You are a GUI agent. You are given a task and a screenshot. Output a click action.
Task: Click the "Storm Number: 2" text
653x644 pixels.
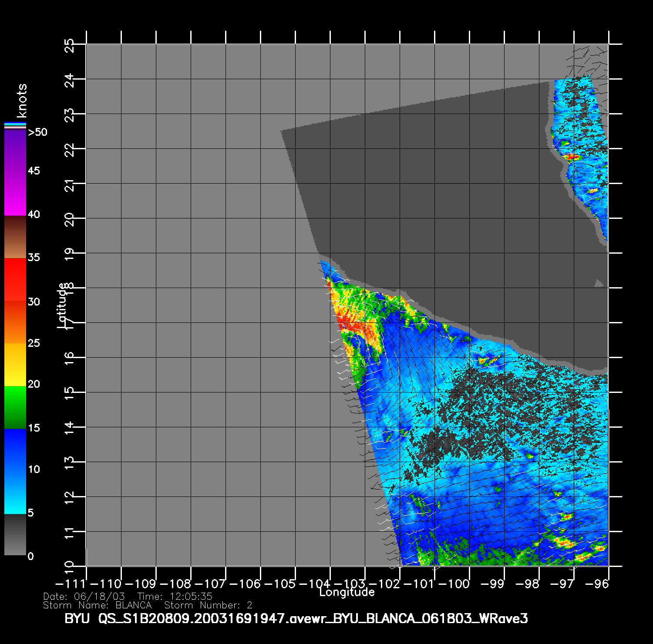pos(208,605)
